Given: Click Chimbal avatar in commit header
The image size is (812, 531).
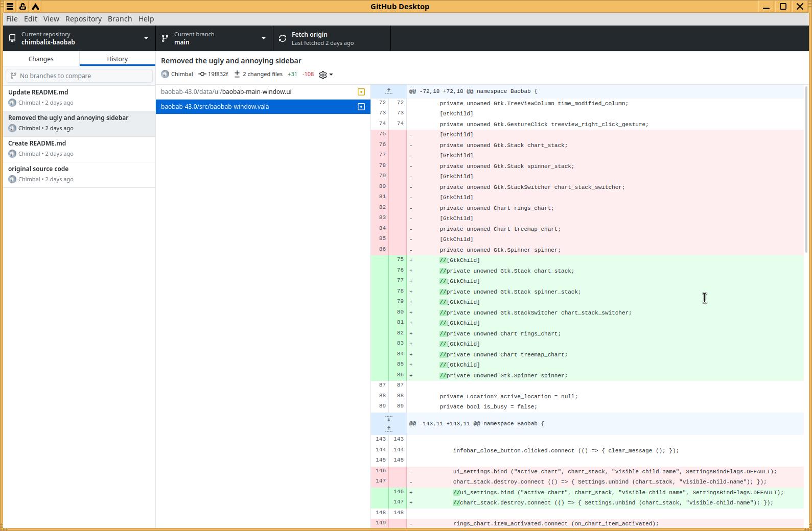Looking at the screenshot, I should (165, 74).
